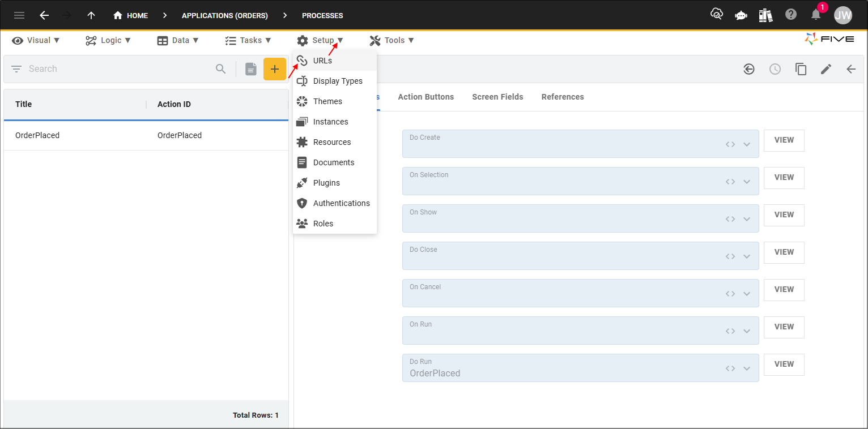Image resolution: width=868 pixels, height=429 pixels.
Task: Open the hamburger navigation menu
Action: click(x=19, y=15)
